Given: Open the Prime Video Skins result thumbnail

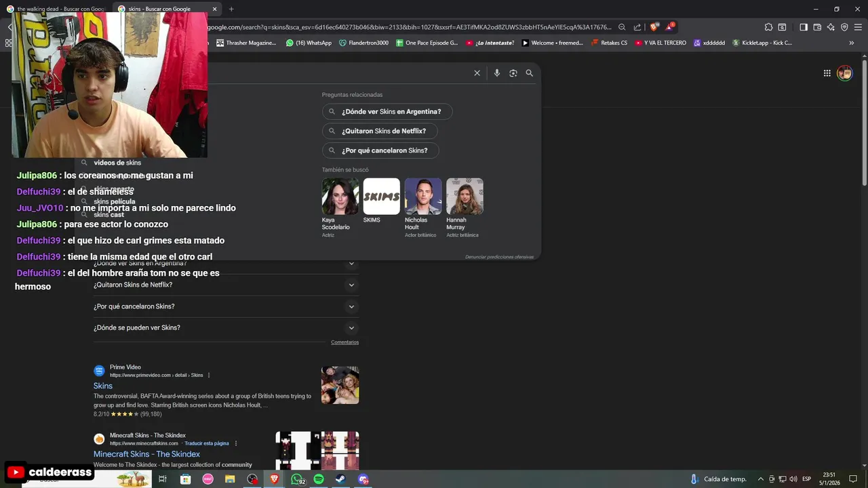Looking at the screenshot, I should 340,385.
